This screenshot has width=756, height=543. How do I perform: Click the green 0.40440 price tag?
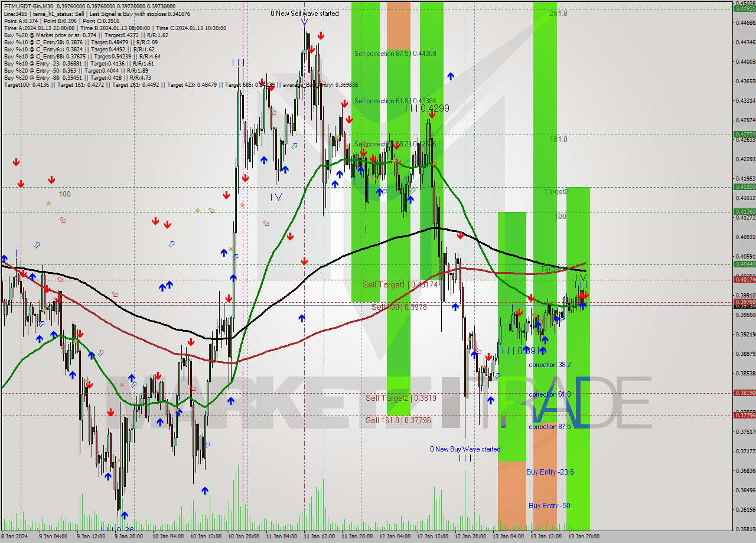[744, 264]
